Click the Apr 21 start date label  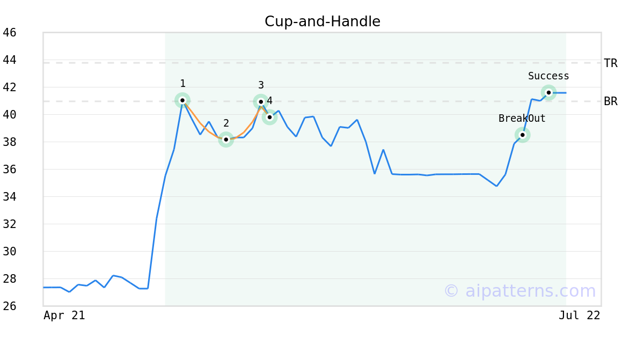point(64,315)
